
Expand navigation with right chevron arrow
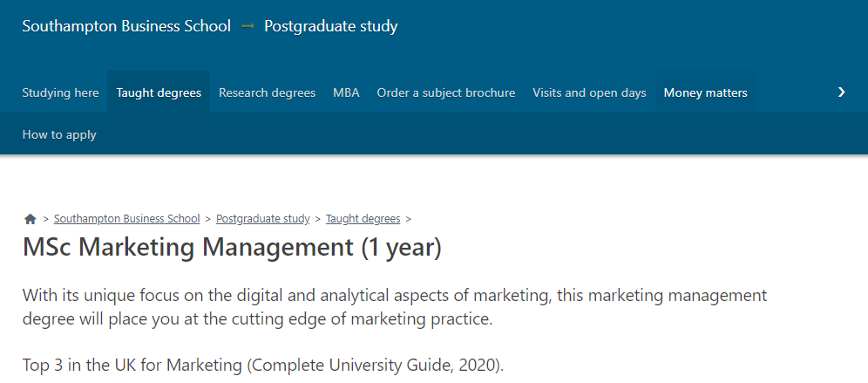coord(842,92)
